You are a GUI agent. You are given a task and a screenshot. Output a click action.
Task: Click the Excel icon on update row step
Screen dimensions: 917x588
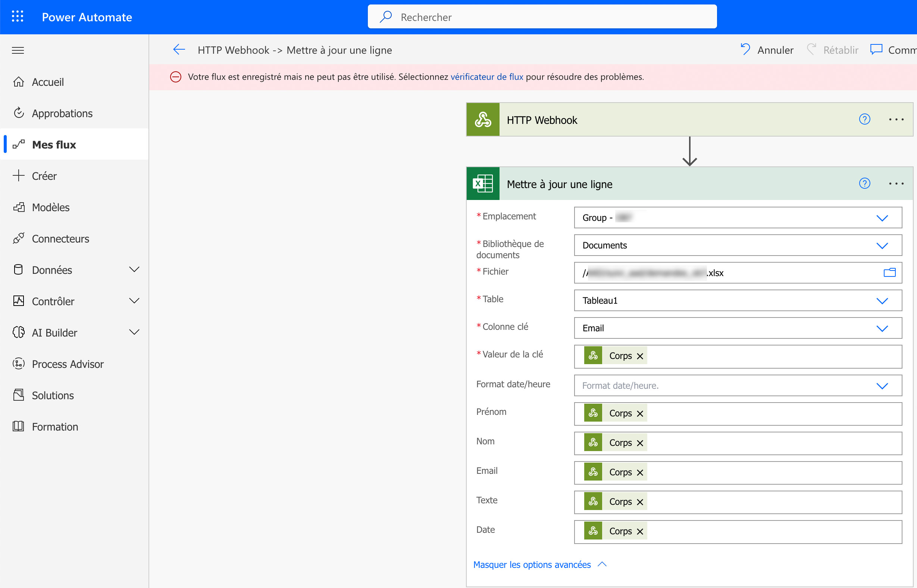point(483,184)
